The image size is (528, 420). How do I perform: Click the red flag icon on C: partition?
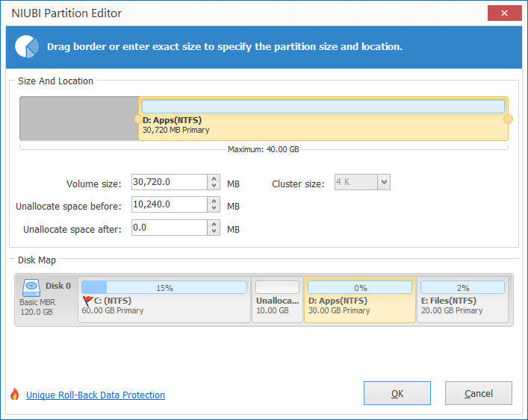click(87, 301)
